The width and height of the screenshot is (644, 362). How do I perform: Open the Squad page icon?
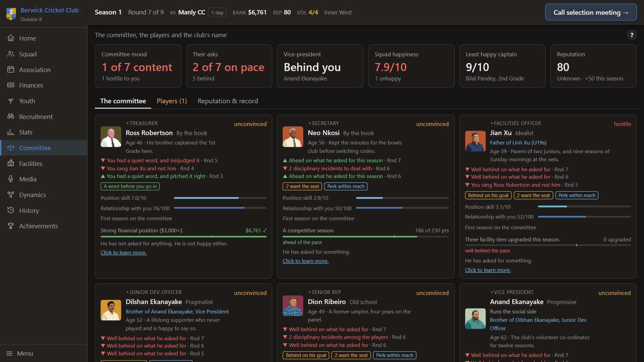(x=11, y=54)
